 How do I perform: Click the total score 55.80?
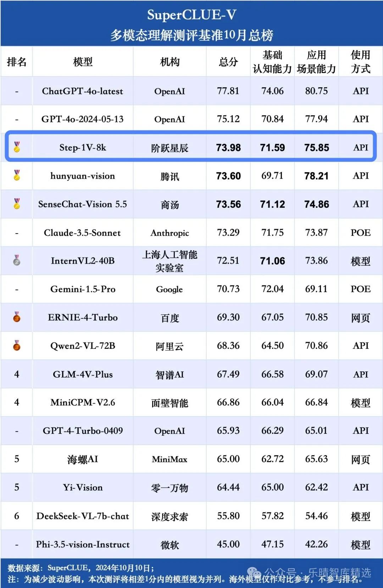click(228, 516)
